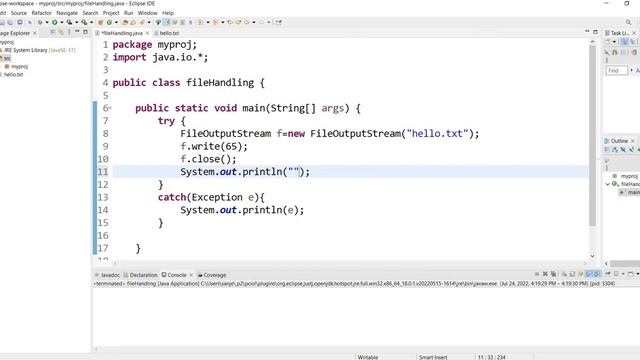Open the Window menu
The image size is (640, 360).
[x=147, y=13]
